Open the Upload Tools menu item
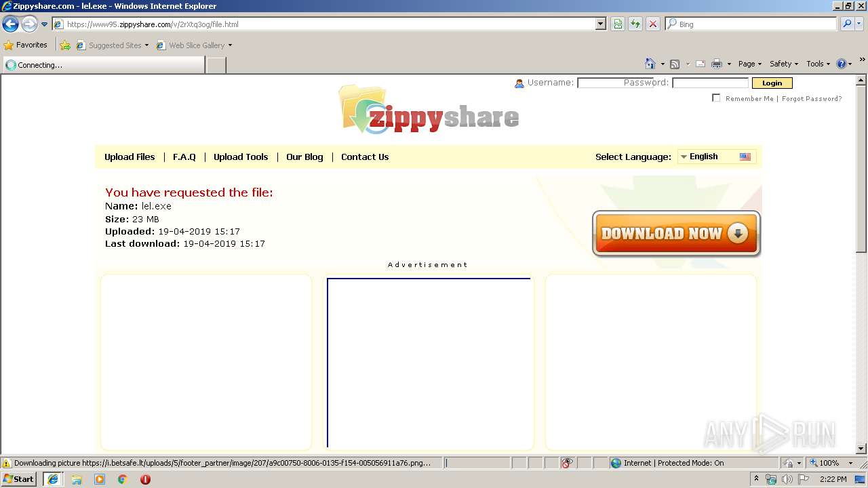This screenshot has width=868, height=488. click(241, 157)
